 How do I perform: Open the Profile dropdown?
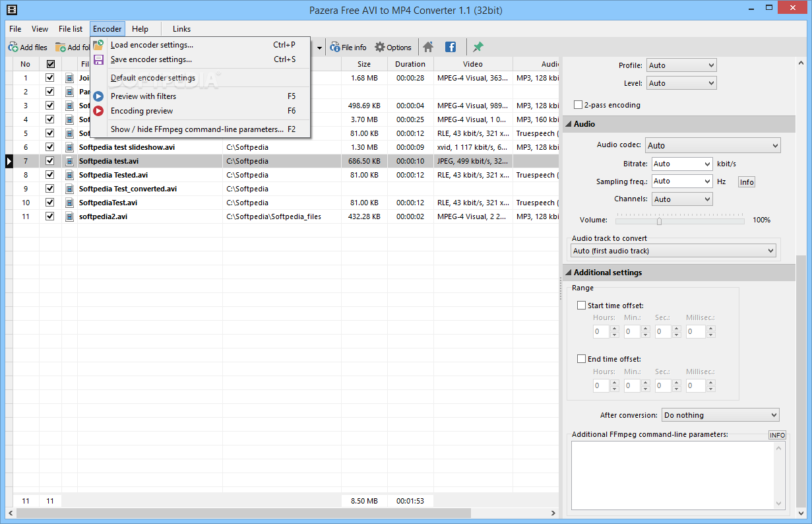[x=681, y=65]
